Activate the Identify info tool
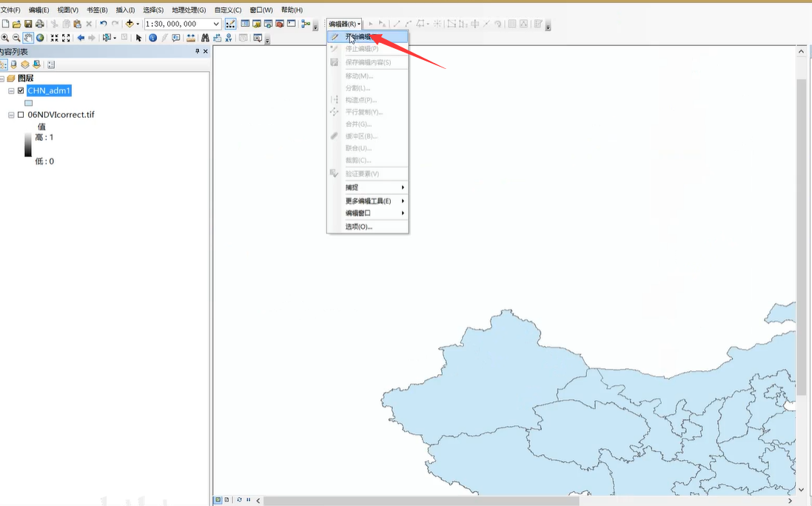This screenshot has height=506, width=812. (x=152, y=38)
